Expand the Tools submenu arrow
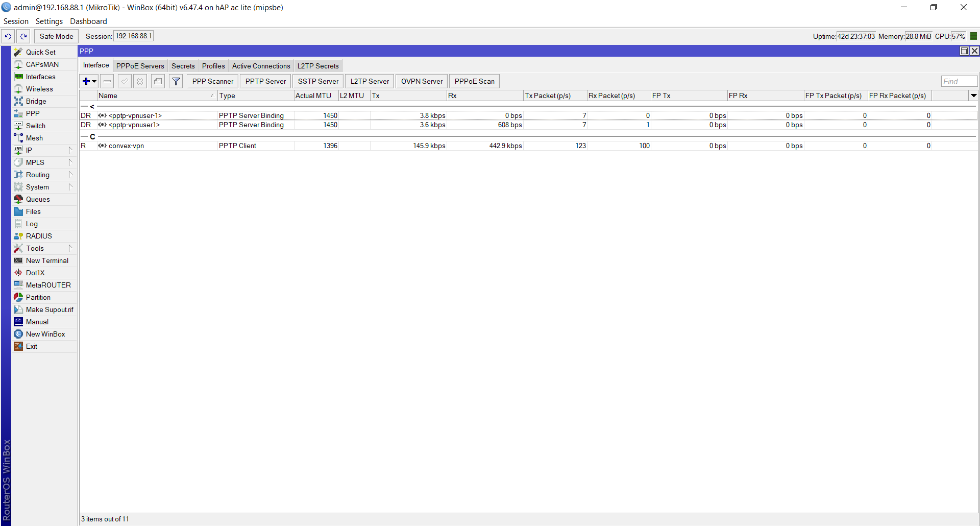The width and height of the screenshot is (980, 526). (x=70, y=248)
